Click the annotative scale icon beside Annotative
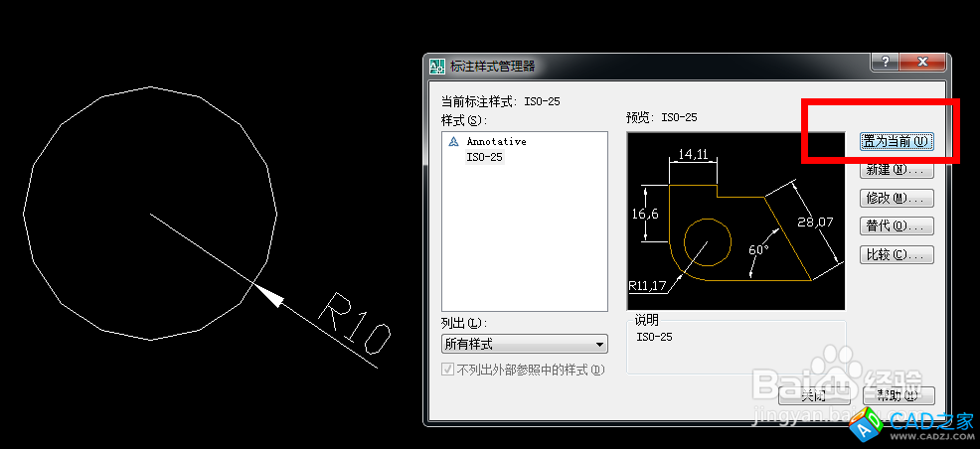 [x=454, y=142]
